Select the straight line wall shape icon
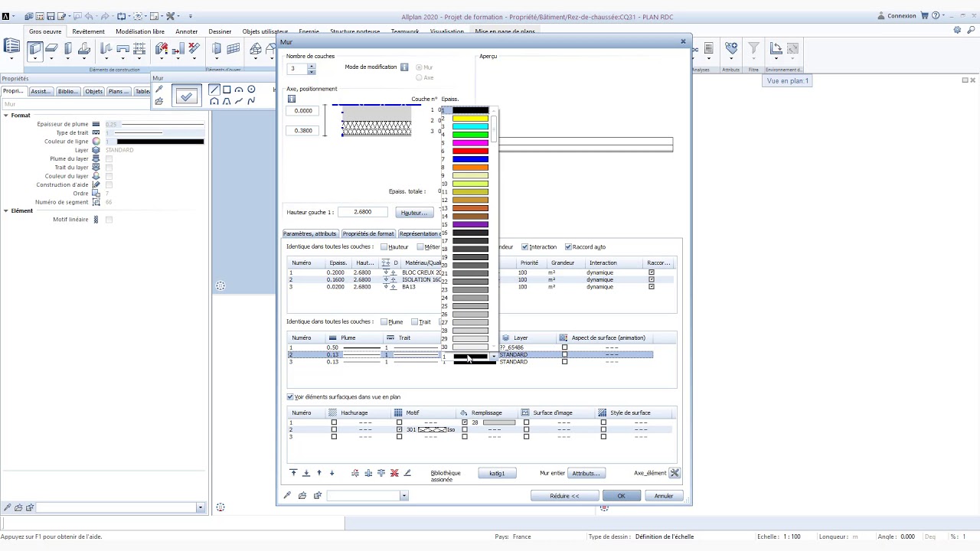Image resolution: width=980 pixels, height=551 pixels. [x=214, y=90]
